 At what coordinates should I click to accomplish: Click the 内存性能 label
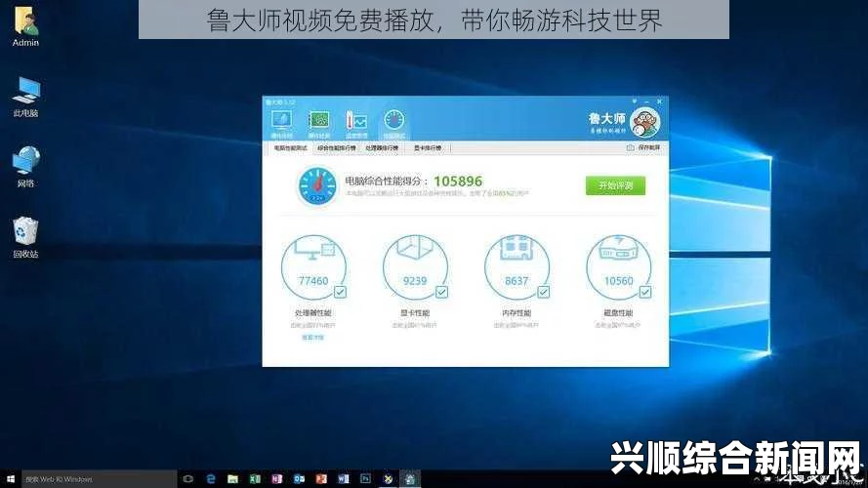click(x=517, y=313)
